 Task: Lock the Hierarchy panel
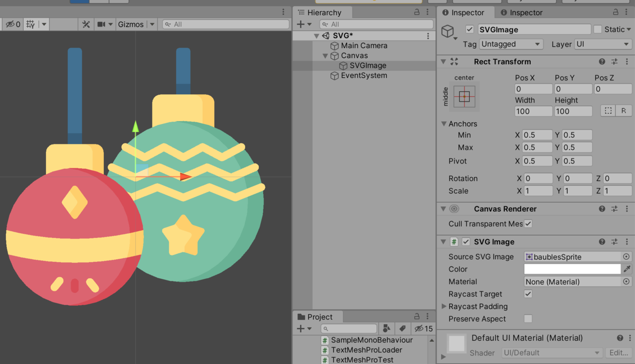click(417, 12)
